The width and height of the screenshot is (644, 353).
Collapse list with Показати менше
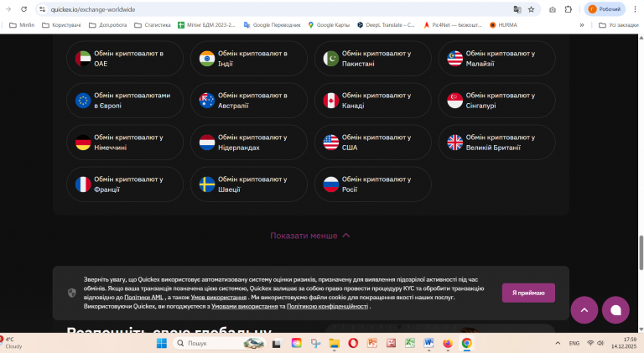310,236
